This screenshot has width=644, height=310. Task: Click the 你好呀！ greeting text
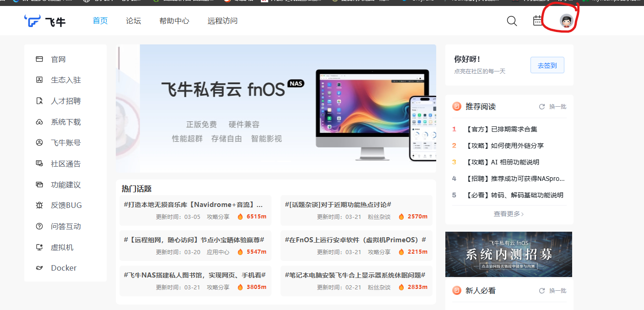coord(467,59)
